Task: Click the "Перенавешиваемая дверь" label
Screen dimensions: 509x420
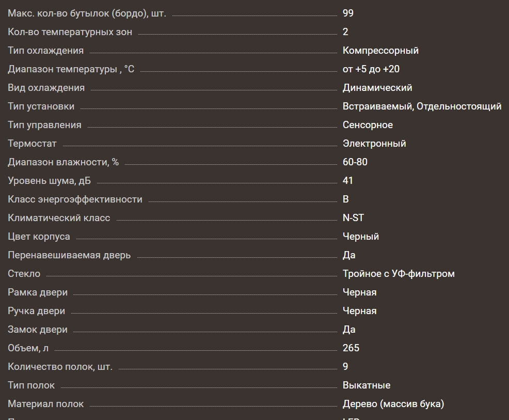Action: point(69,255)
